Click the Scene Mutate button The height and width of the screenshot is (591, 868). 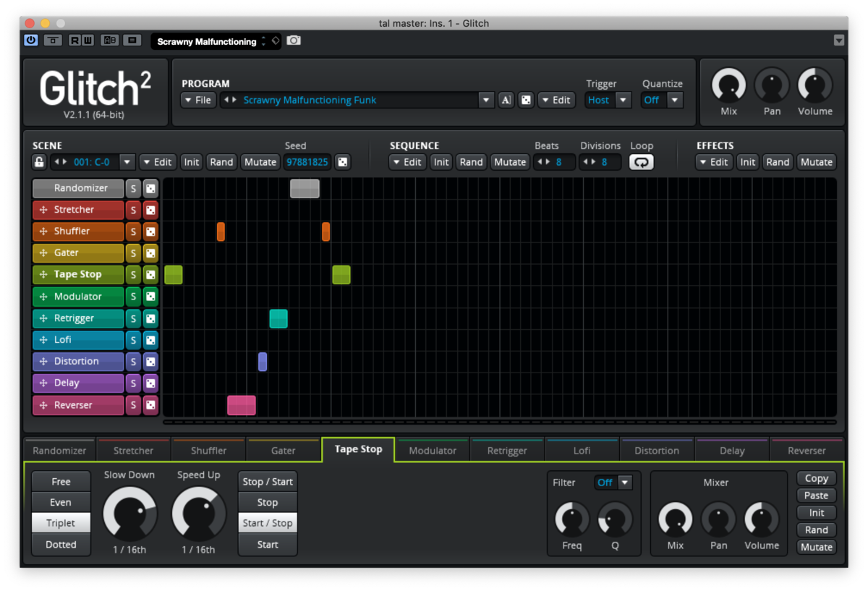coord(260,162)
